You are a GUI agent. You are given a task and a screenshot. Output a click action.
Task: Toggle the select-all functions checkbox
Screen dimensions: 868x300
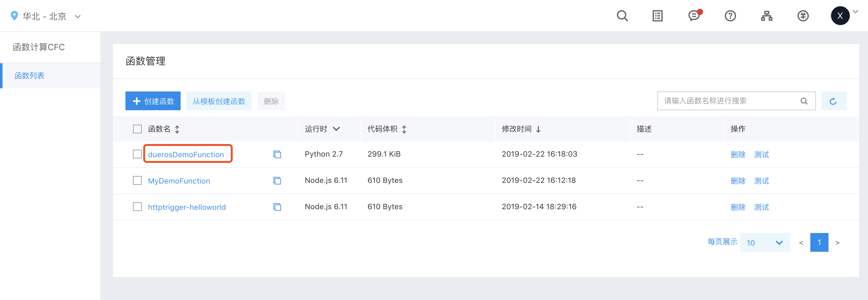tap(137, 129)
